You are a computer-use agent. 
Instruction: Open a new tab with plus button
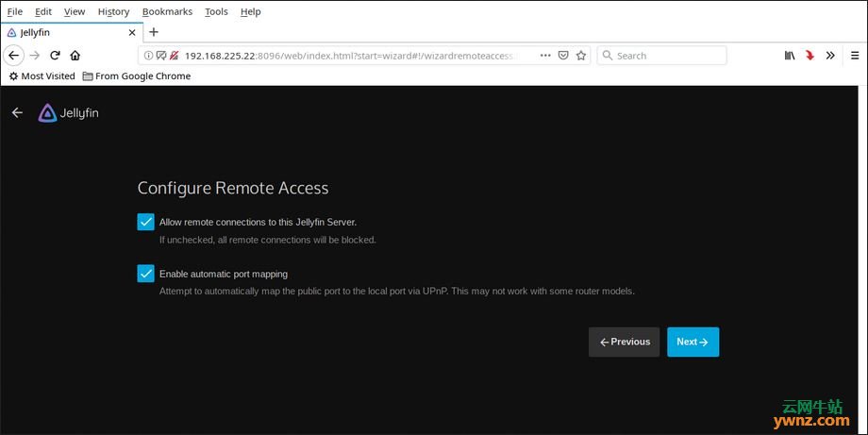point(154,32)
